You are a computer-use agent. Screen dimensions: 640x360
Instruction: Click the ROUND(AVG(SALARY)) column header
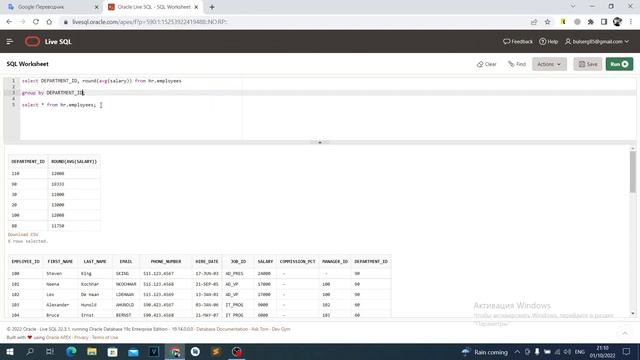(74, 162)
